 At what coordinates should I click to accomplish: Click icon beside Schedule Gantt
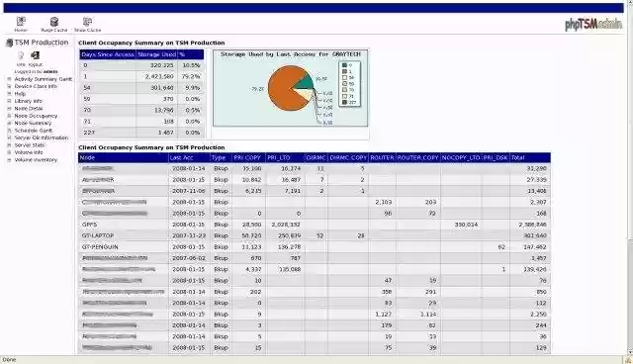click(9, 131)
